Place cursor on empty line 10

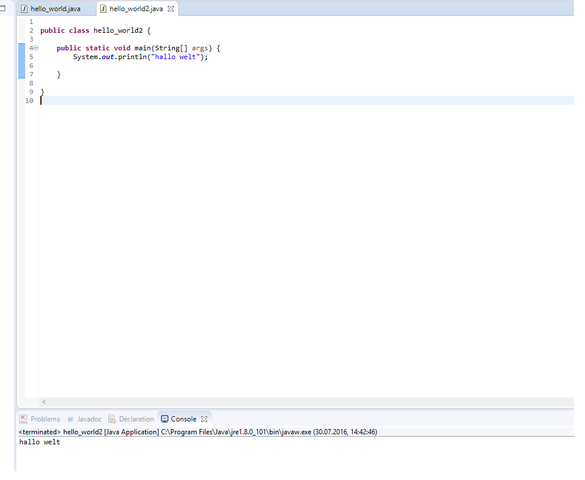click(x=307, y=101)
